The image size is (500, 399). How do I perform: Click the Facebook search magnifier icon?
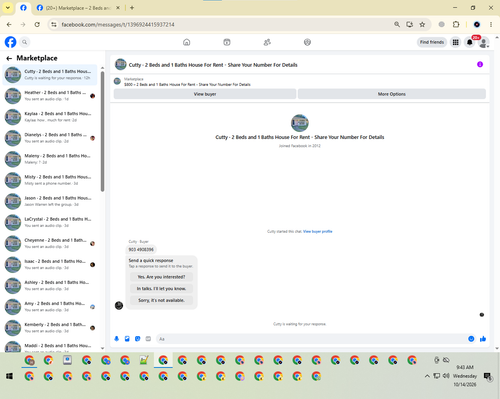24,42
